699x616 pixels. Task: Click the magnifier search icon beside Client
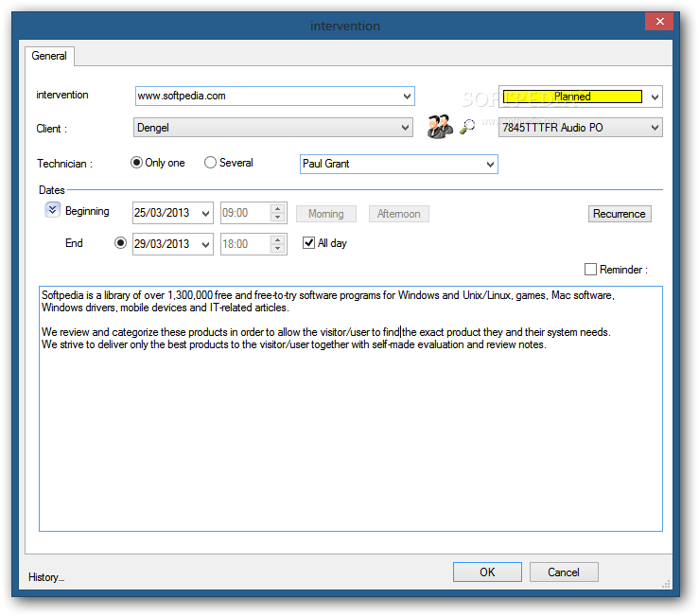tap(467, 127)
